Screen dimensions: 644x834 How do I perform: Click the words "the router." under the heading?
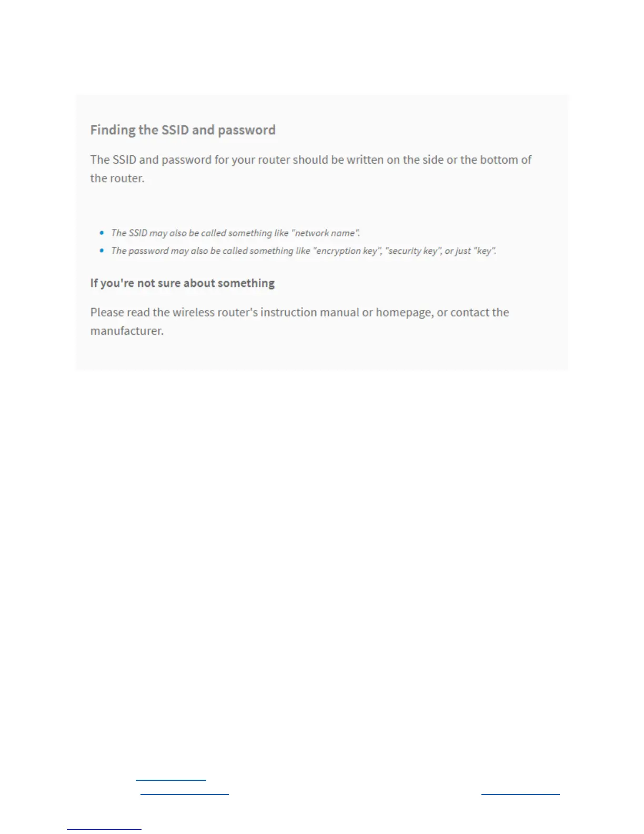coord(117,178)
